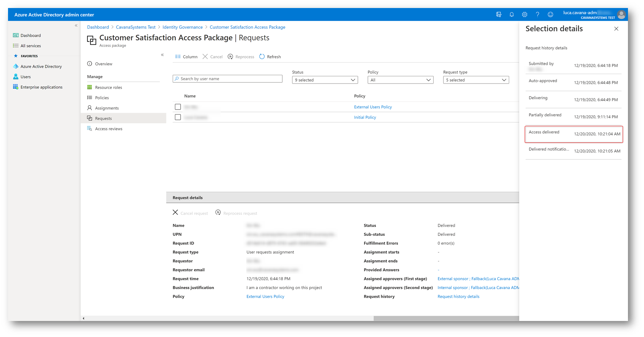This screenshot has width=644, height=337.
Task: Go to Dashboard in the breadcrumb
Action: click(98, 27)
